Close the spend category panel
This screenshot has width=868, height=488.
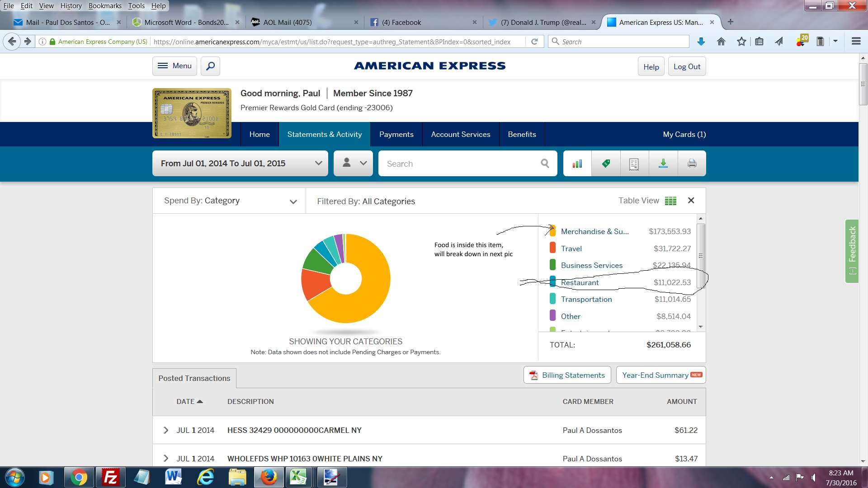(x=691, y=201)
